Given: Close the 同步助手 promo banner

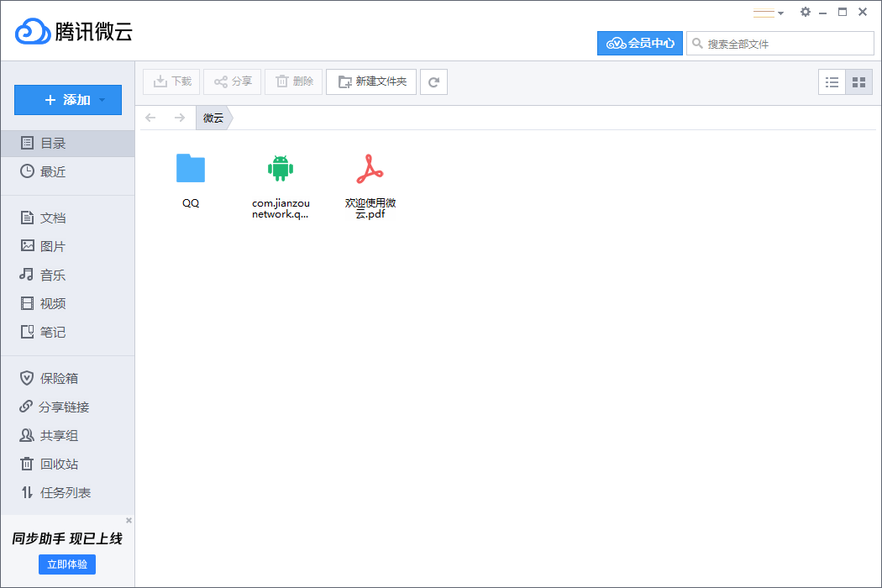Looking at the screenshot, I should [129, 521].
